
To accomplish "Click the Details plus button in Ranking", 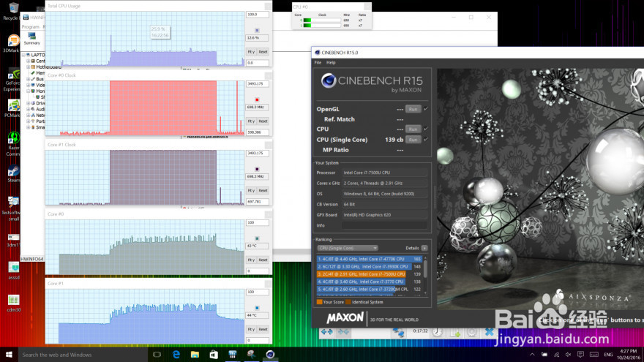I will click(x=424, y=248).
